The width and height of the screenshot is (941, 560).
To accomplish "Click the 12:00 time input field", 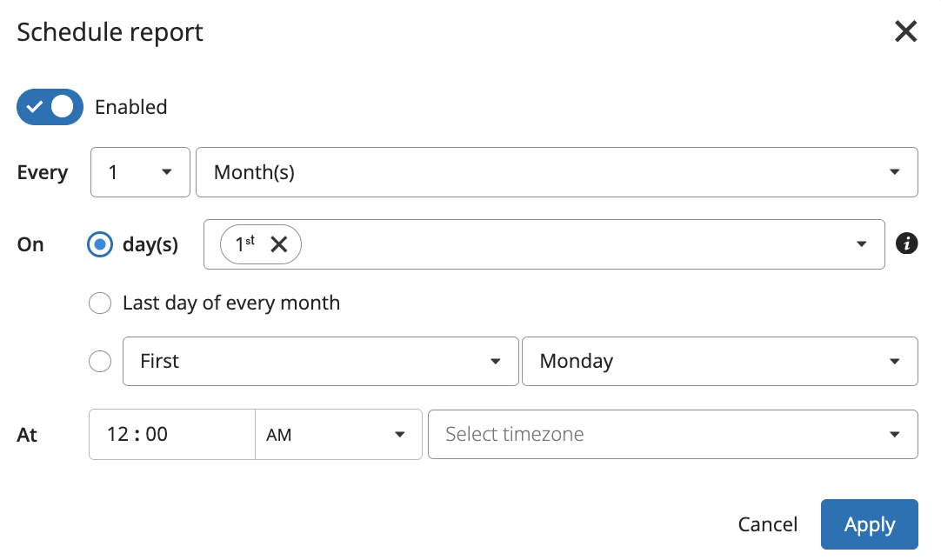I will coord(172,434).
